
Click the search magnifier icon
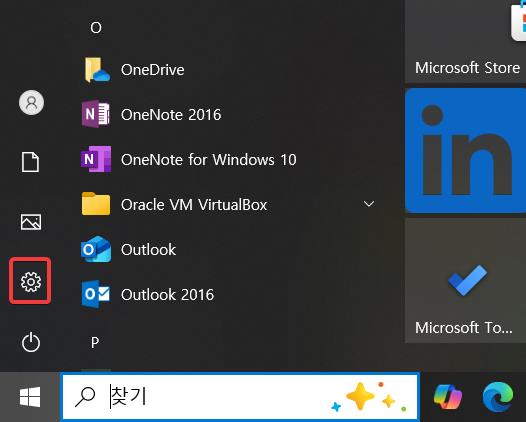[85, 397]
